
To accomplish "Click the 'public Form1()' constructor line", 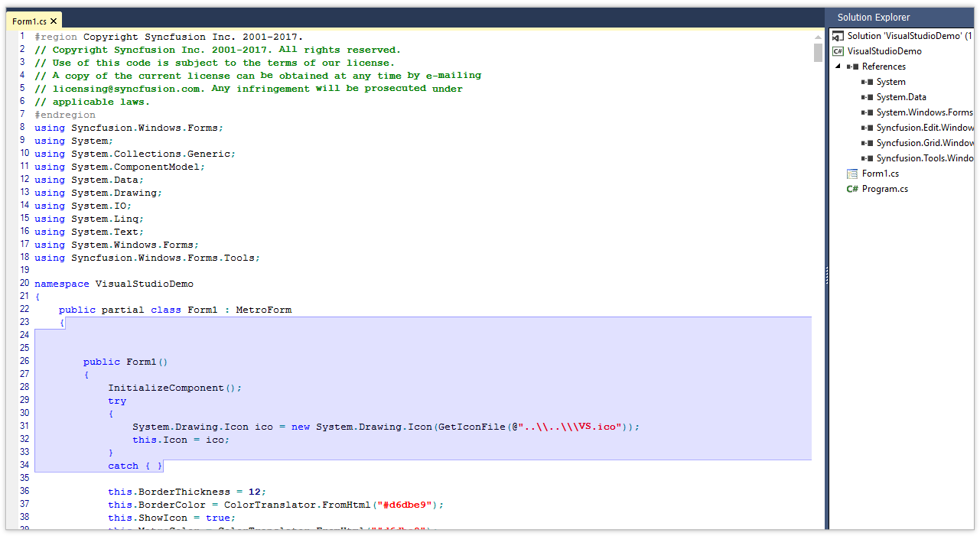I will [125, 362].
